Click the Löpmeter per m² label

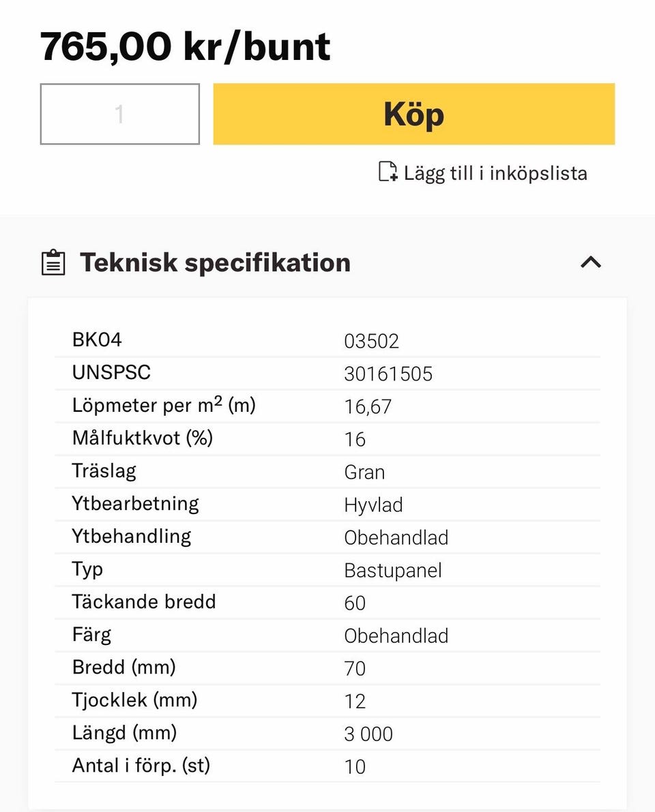tap(164, 406)
